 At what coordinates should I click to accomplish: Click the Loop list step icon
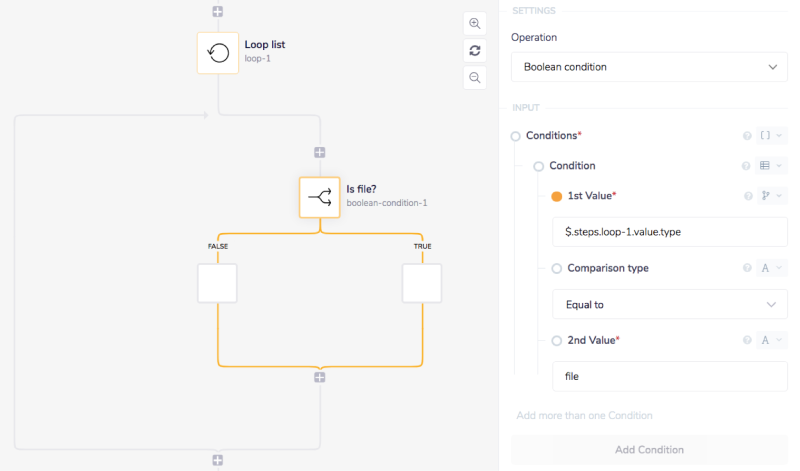tap(218, 52)
